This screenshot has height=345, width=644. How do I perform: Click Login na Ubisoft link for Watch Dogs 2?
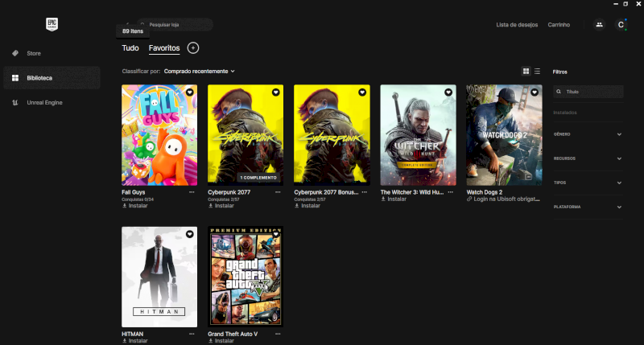pyautogui.click(x=503, y=199)
